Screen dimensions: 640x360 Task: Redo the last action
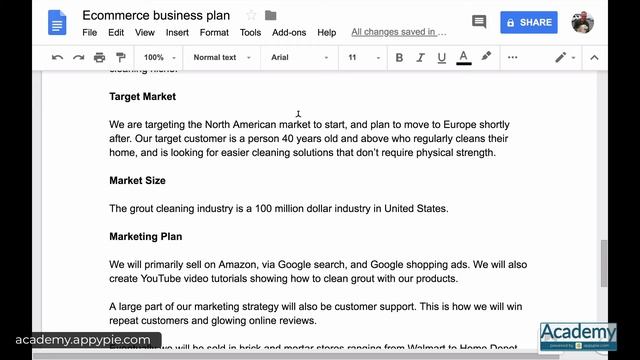pyautogui.click(x=78, y=58)
